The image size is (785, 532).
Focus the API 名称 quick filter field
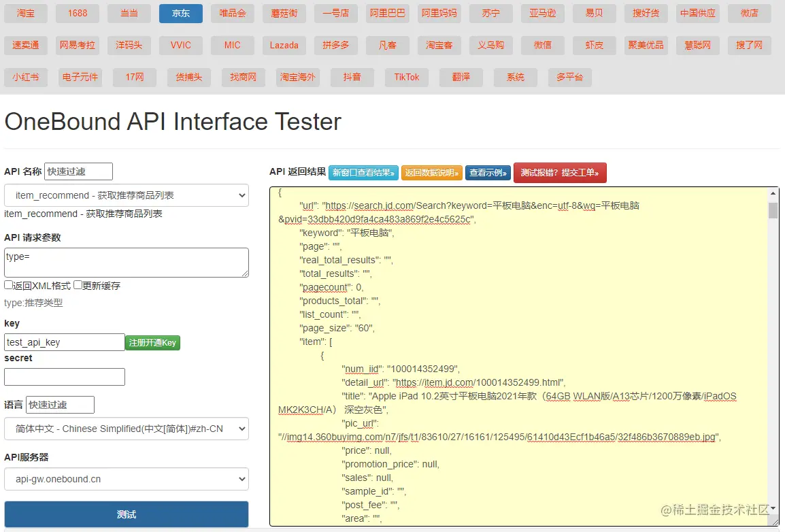79,171
